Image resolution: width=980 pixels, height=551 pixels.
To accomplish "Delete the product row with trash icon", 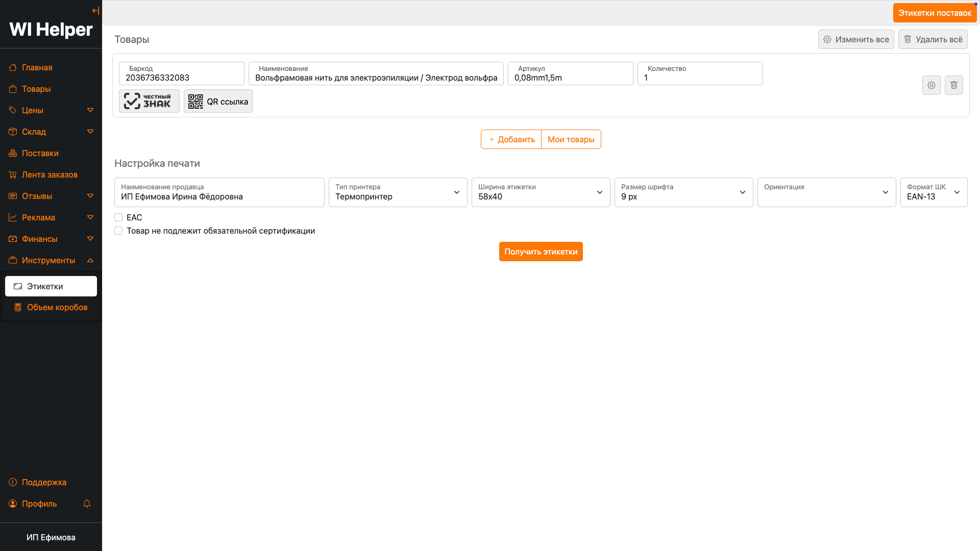I will click(x=953, y=85).
